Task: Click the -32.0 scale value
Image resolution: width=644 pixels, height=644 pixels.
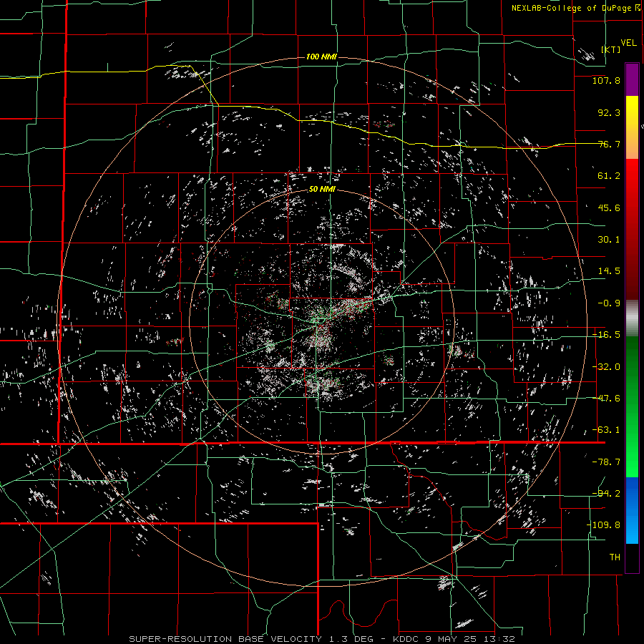Action: point(606,367)
